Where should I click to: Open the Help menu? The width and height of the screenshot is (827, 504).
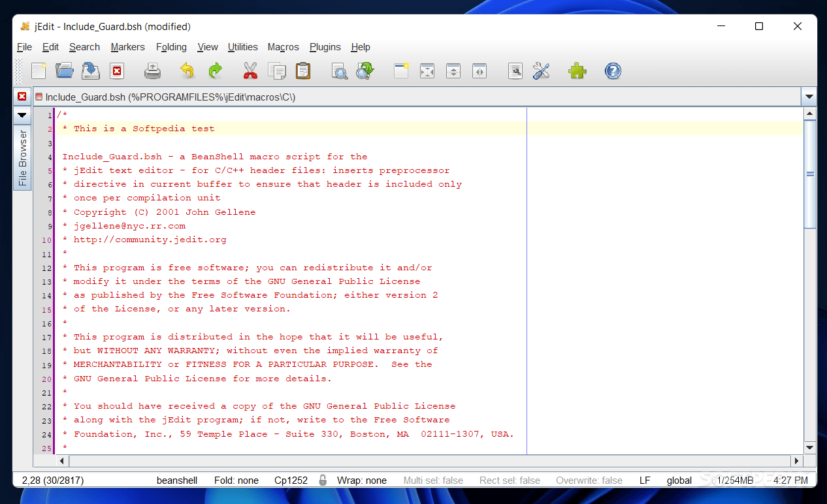pos(360,47)
